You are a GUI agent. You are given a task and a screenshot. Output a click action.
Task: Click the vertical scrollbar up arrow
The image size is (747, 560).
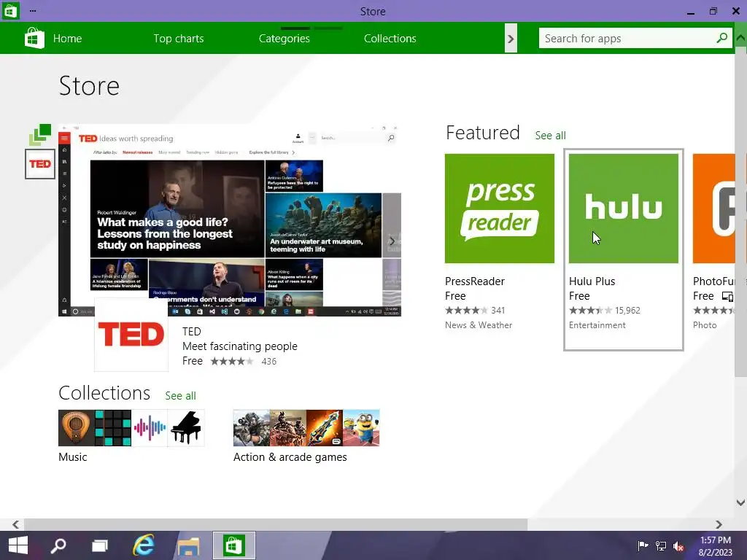pos(741,37)
